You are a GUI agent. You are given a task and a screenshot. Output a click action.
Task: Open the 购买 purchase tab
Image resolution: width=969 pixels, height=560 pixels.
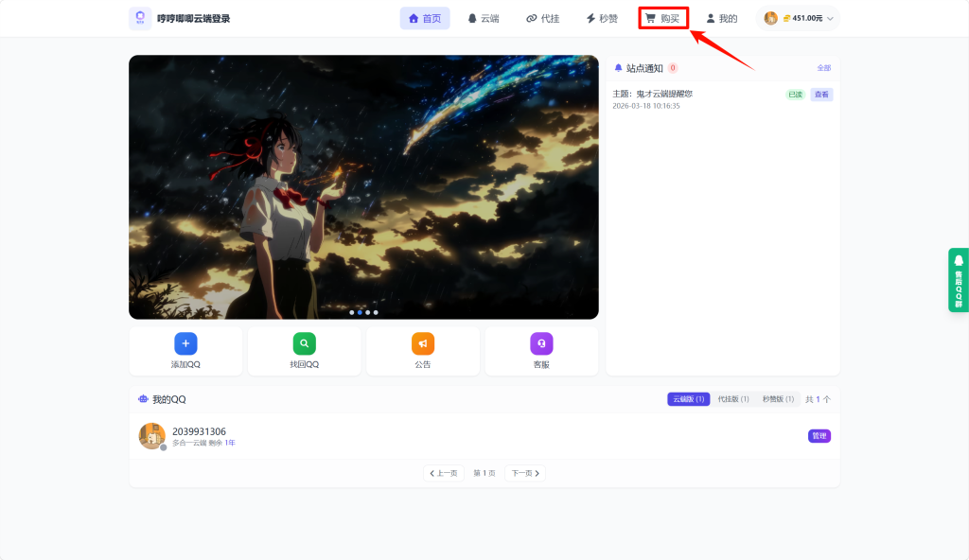point(663,19)
